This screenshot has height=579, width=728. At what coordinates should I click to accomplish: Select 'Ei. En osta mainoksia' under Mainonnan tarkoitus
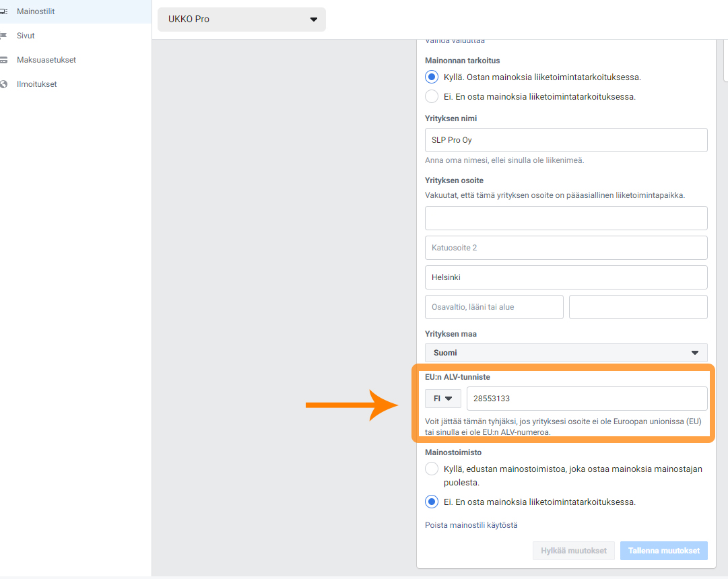432,96
